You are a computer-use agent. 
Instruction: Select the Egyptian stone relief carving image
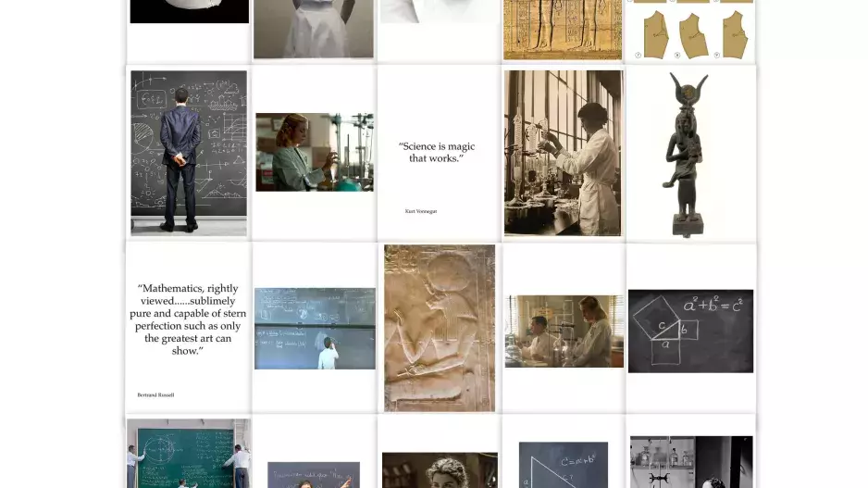(440, 328)
